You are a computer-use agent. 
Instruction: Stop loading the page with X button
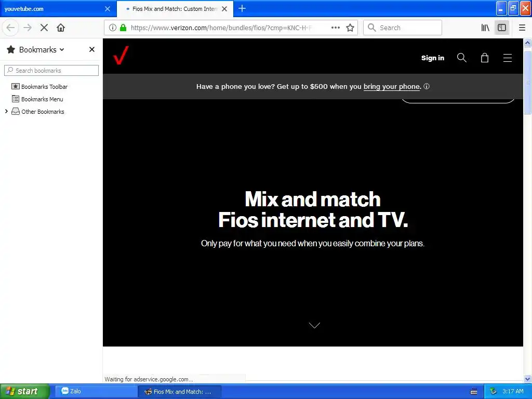coord(44,28)
